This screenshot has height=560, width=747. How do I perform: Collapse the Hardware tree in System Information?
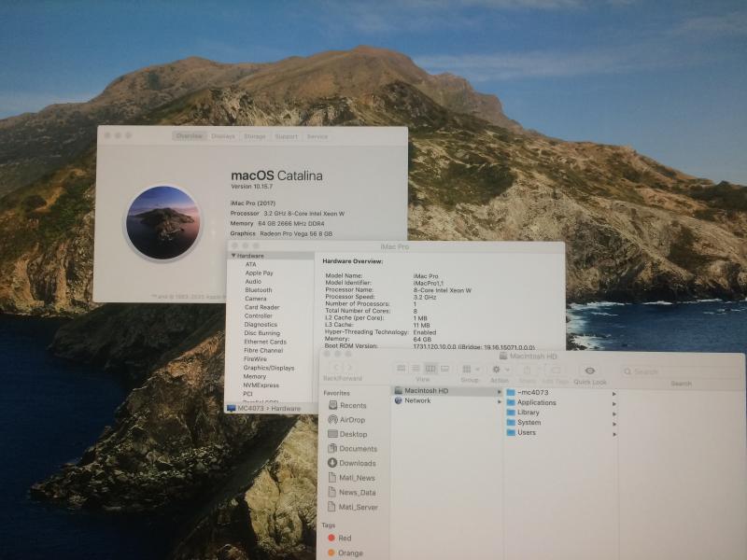point(233,256)
